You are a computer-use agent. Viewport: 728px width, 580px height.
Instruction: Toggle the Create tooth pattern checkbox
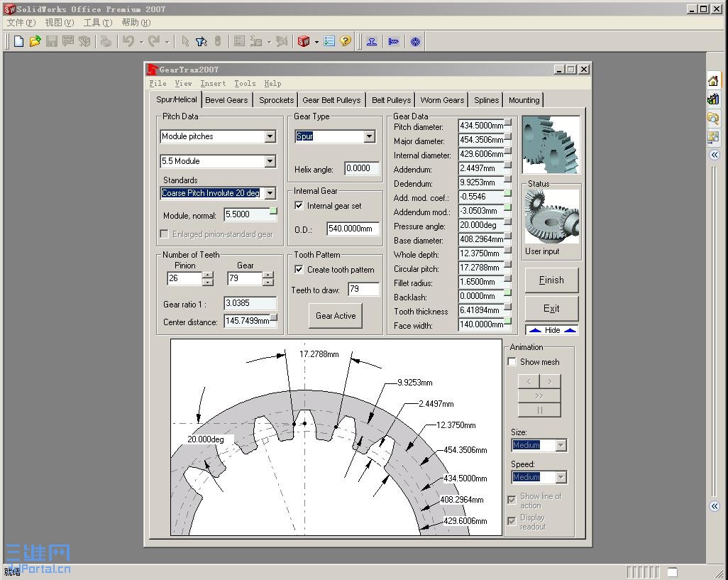[x=299, y=270]
